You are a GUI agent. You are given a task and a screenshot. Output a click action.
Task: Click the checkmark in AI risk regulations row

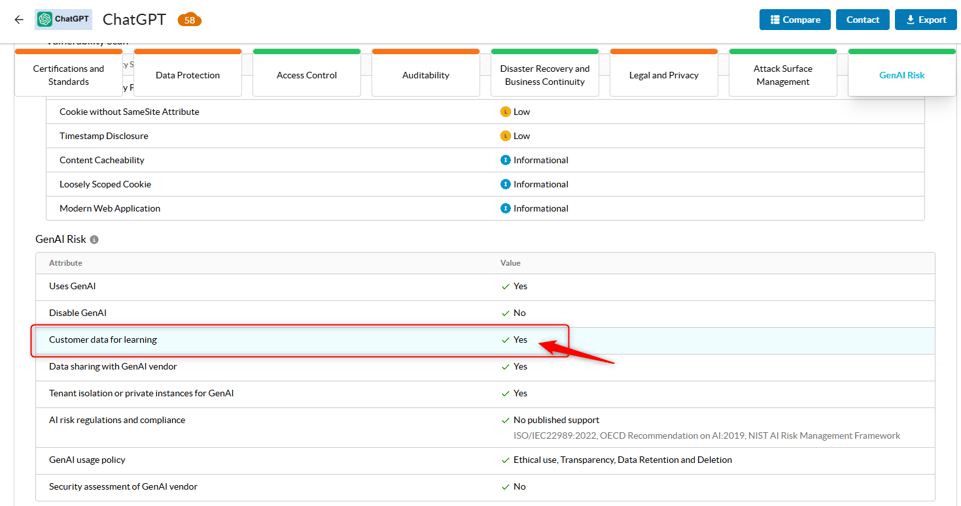505,420
